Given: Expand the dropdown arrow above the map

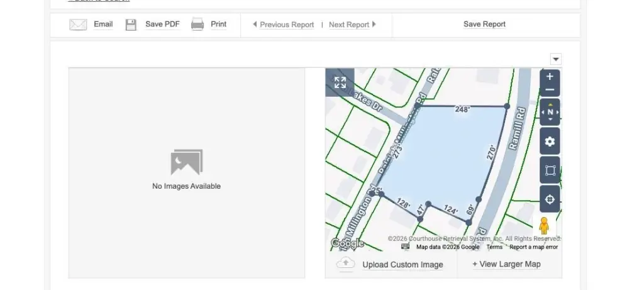Looking at the screenshot, I should [555, 59].
